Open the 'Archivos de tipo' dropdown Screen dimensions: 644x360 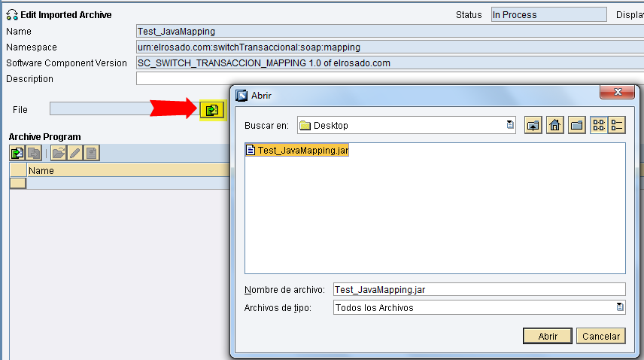click(620, 307)
